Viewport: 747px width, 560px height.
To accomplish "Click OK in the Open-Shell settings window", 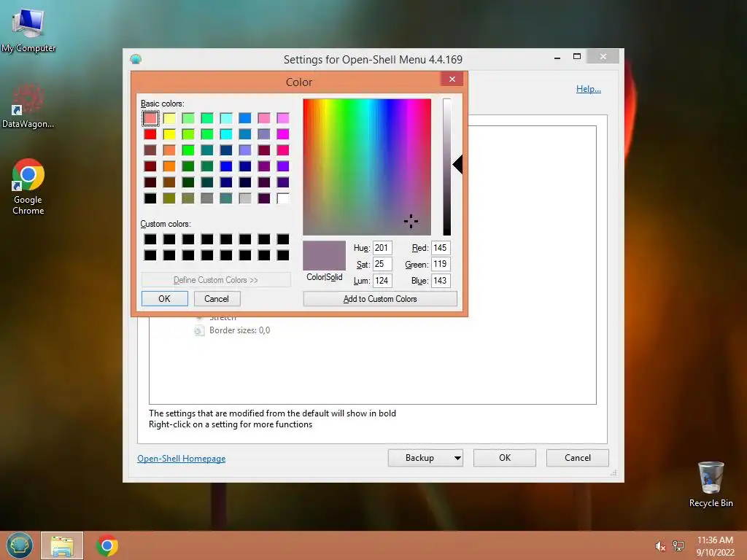I will [x=505, y=458].
